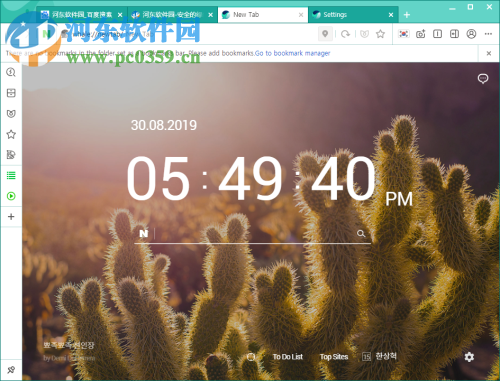Open the green play button sidebar app
This screenshot has height=381, width=500.
coord(11,196)
